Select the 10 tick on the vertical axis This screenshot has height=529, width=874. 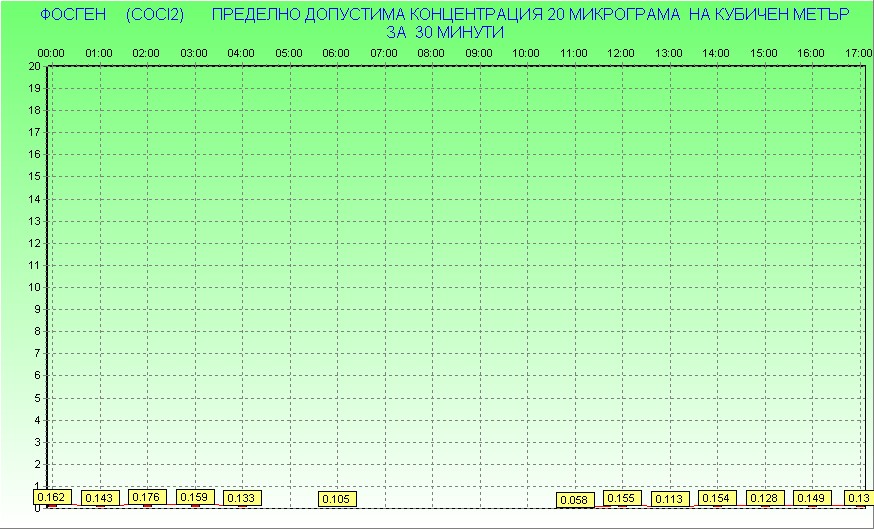[x=34, y=287]
